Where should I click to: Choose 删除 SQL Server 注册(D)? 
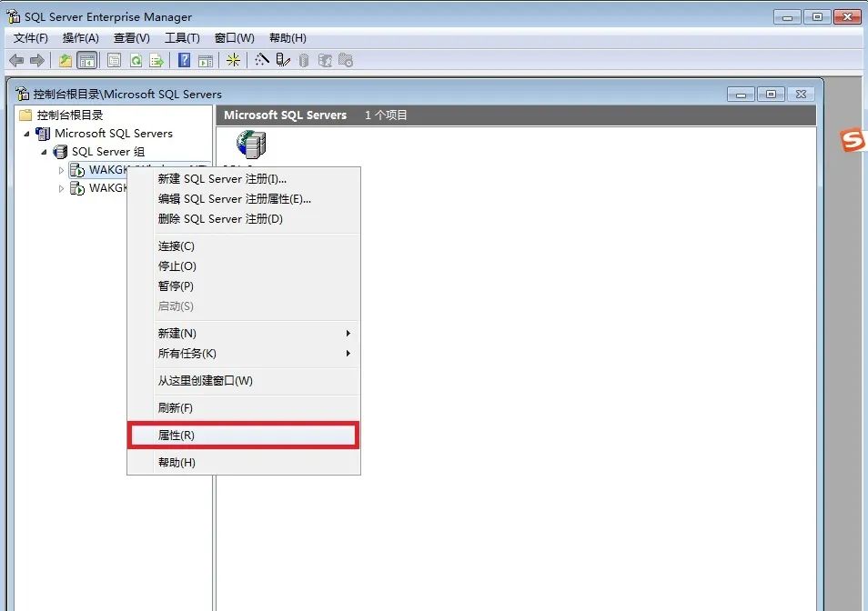(244, 218)
